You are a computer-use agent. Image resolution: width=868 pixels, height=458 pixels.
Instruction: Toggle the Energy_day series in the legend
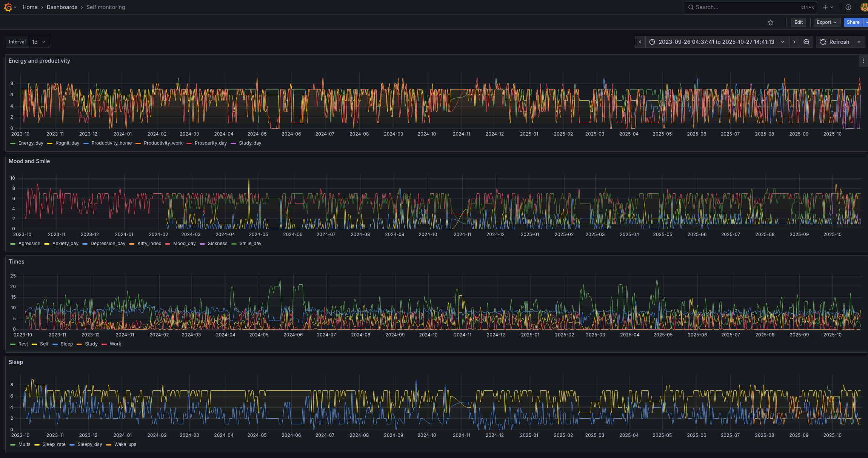(30, 143)
